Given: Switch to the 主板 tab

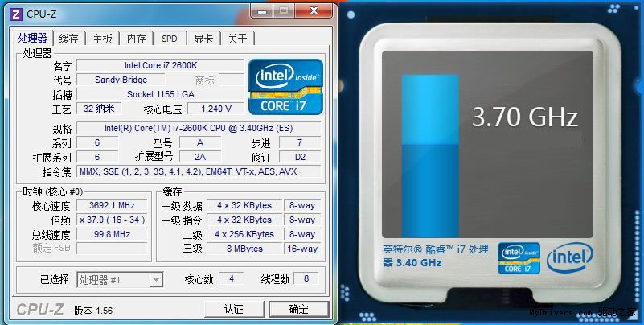Looking at the screenshot, I should 102,39.
